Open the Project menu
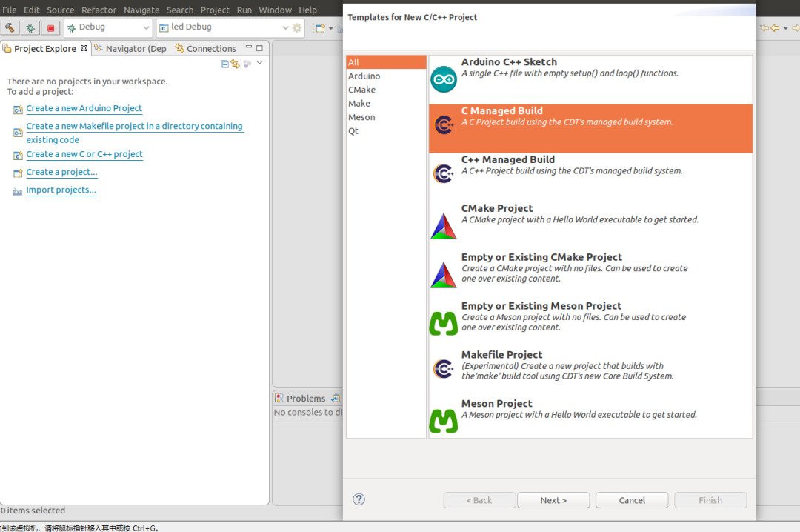 [x=215, y=10]
